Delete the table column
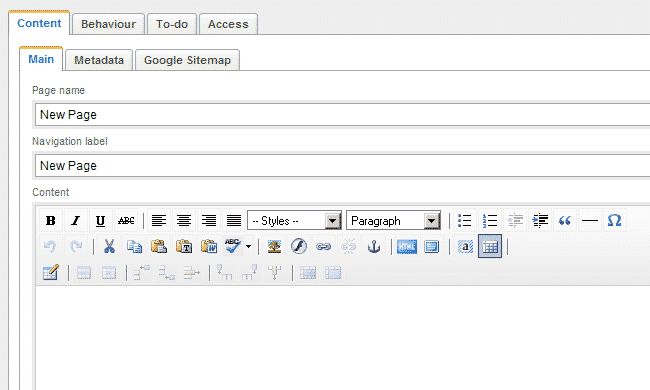The width and height of the screenshot is (650, 390). coord(274,273)
